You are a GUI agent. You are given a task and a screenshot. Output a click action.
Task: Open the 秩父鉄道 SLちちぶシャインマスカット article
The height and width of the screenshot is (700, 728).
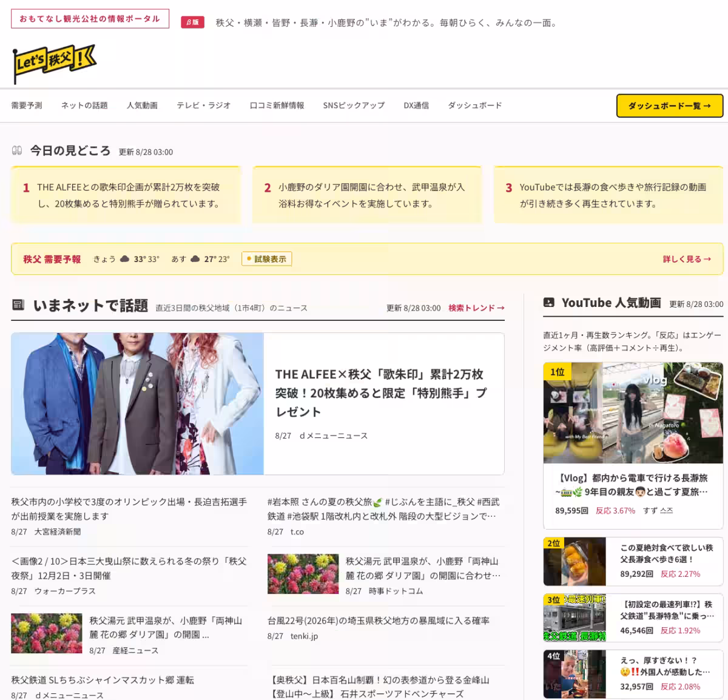(x=103, y=680)
